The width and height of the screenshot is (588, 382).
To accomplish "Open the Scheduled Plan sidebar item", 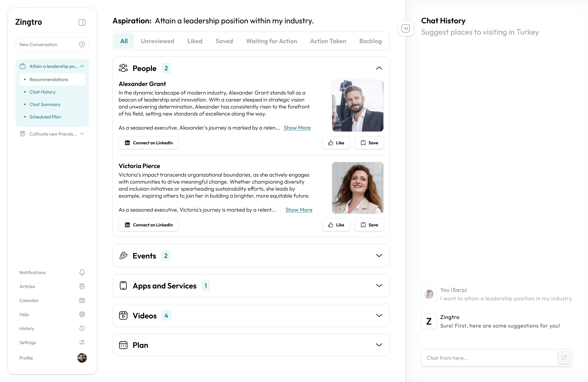I will [x=45, y=117].
